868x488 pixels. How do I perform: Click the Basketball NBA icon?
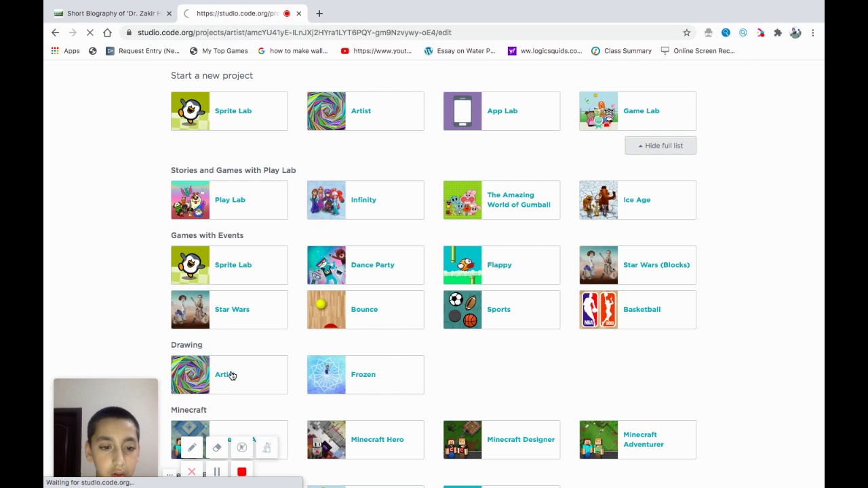tap(599, 310)
